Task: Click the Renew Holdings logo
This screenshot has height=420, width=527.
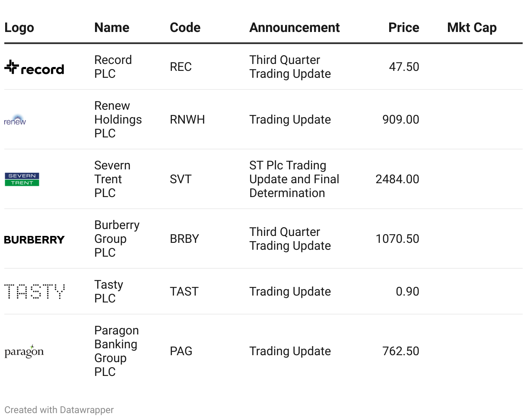Action: pyautogui.click(x=15, y=120)
